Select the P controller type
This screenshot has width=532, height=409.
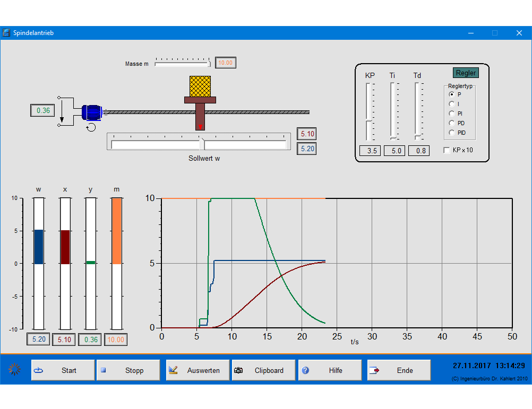click(452, 94)
